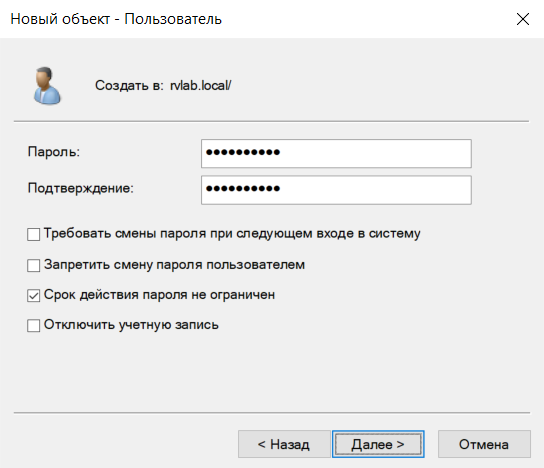Click the Создать в: rvlab.local/ text
Viewport: 544px width, 468px height.
pos(163,85)
